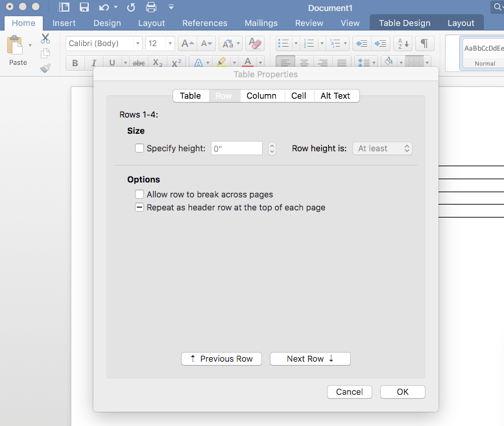Apply shading paint bucket color
This screenshot has height=426, width=504.
point(389,62)
